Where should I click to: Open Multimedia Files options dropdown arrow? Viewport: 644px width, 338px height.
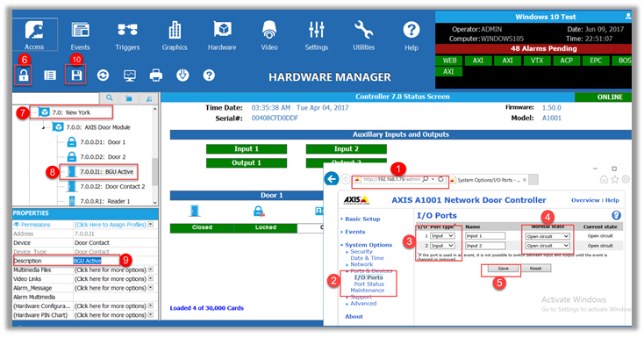click(x=151, y=270)
